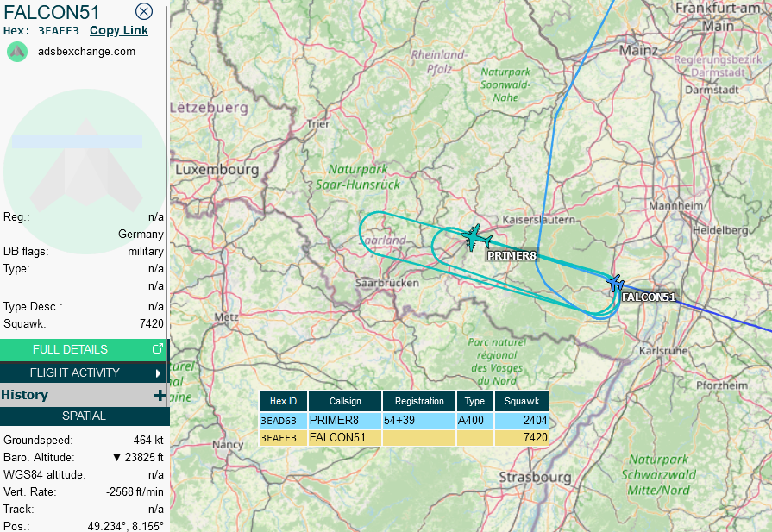Sort table by Squawk column header
Viewport: 772px width, 532px height.
(x=521, y=401)
